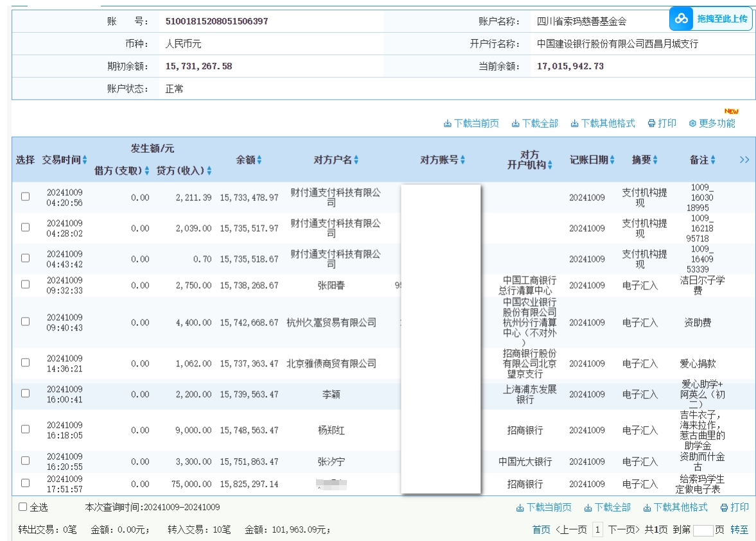
Task: Sort by 余额 column arrows
Action: tap(259, 159)
